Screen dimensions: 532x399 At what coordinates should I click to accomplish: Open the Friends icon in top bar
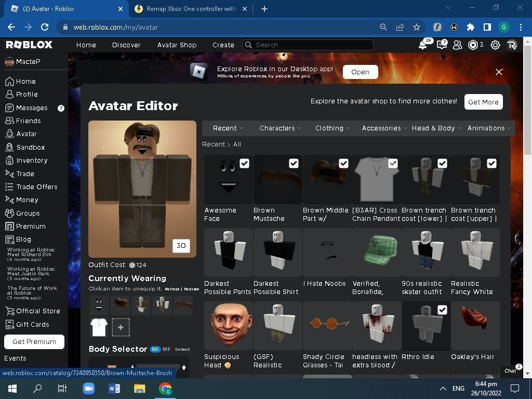pyautogui.click(x=457, y=45)
